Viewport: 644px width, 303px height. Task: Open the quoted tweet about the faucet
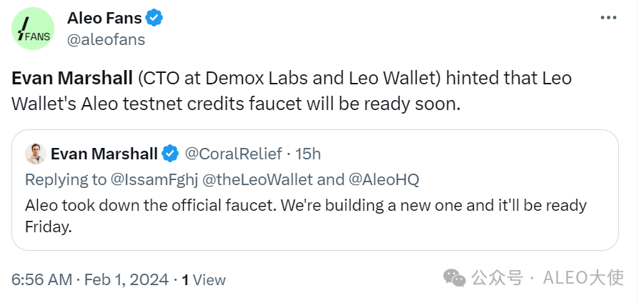click(314, 214)
